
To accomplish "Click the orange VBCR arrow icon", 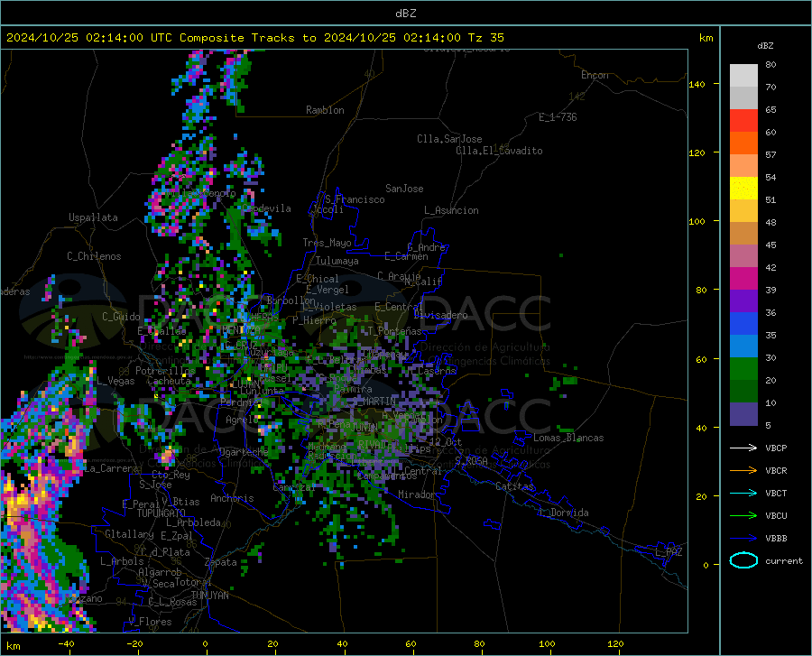I will point(743,471).
